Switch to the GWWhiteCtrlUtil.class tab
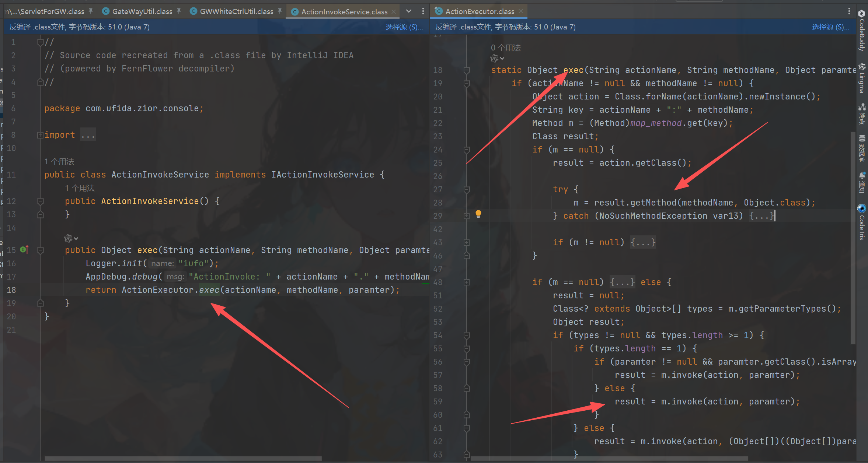The width and height of the screenshot is (868, 463). click(236, 11)
